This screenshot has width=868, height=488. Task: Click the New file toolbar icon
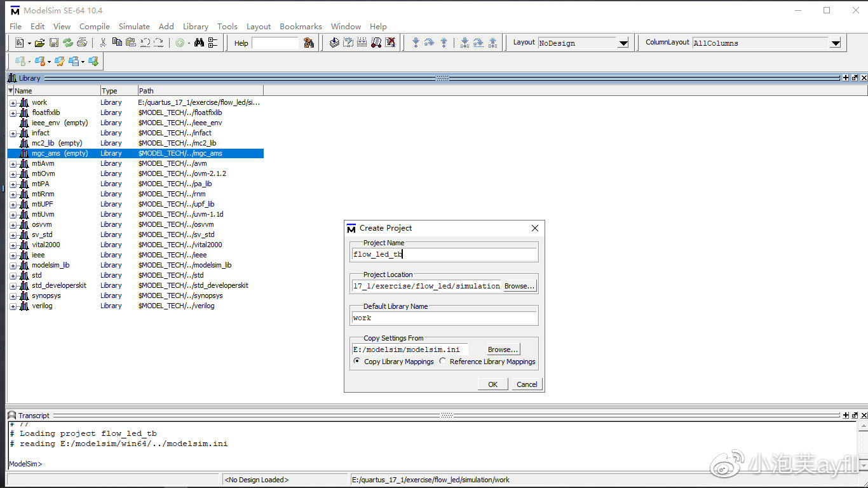pos(19,43)
